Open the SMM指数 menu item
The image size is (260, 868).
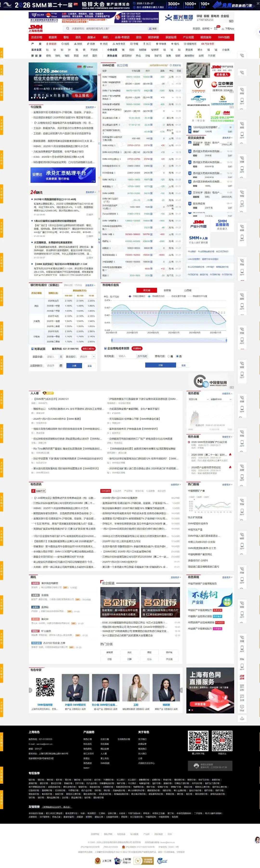click(224, 37)
